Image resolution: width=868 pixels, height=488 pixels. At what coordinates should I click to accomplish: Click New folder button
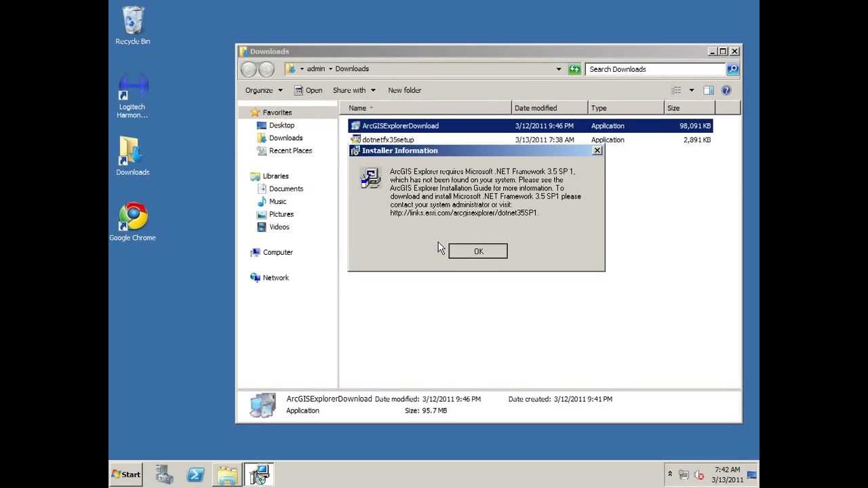coord(405,90)
